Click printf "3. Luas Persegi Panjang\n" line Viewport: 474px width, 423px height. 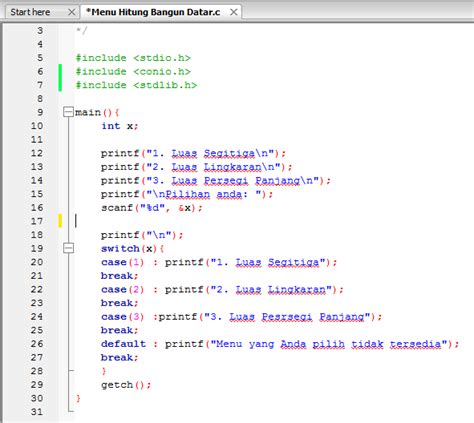coord(216,180)
